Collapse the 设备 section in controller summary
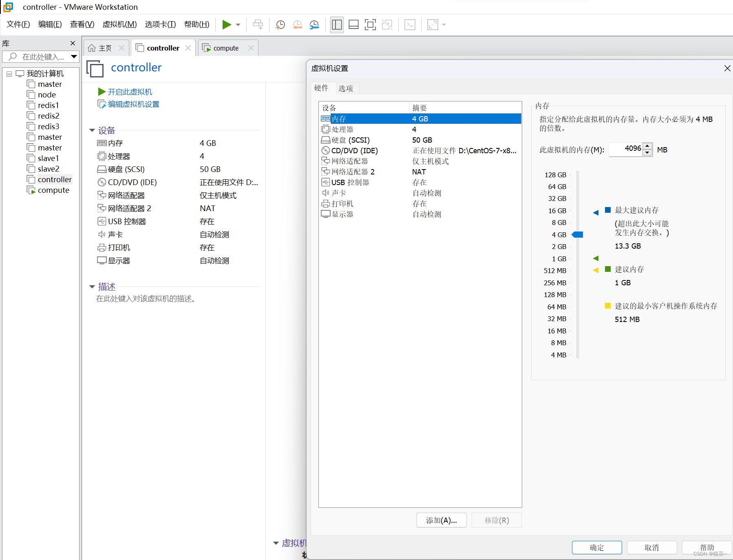 point(92,130)
